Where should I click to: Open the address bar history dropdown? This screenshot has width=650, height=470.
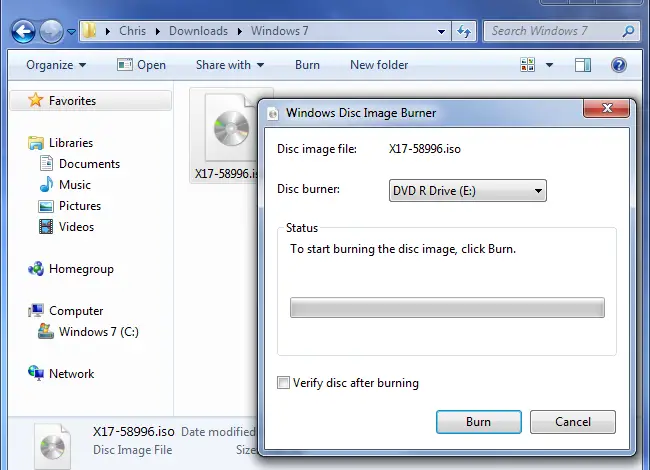coord(441,31)
